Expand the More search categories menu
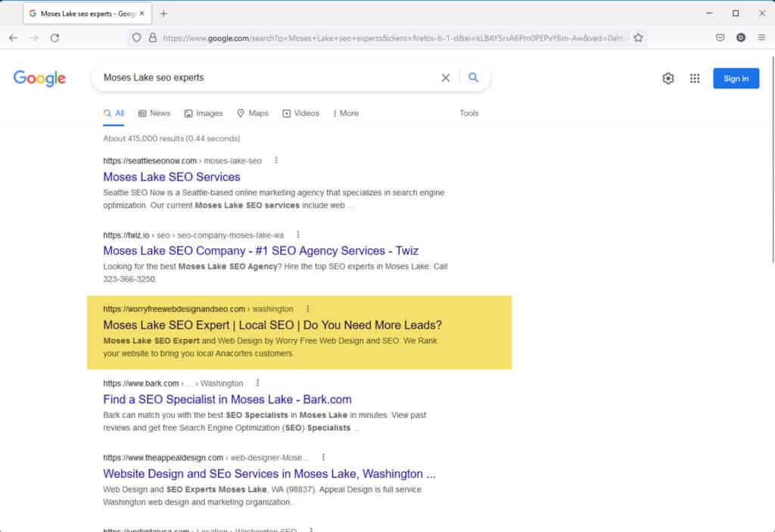 pyautogui.click(x=346, y=114)
